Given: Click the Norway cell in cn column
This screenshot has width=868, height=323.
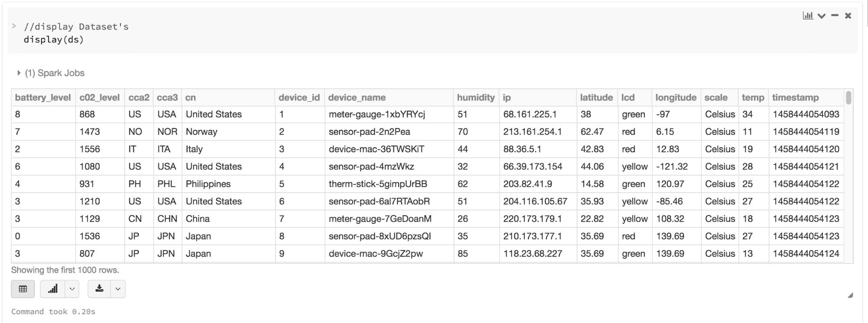Looking at the screenshot, I should (x=201, y=132).
